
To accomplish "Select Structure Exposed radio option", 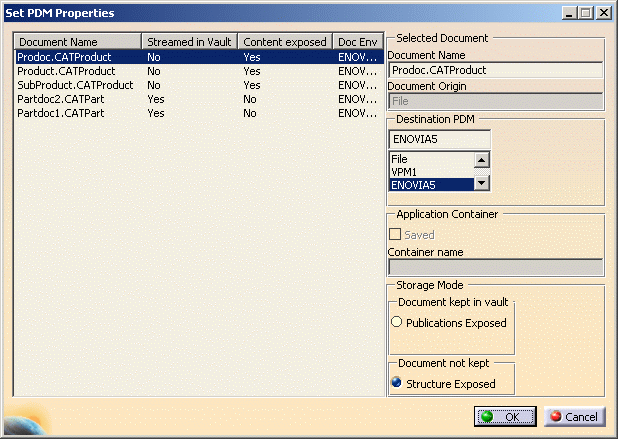I will pos(397,384).
